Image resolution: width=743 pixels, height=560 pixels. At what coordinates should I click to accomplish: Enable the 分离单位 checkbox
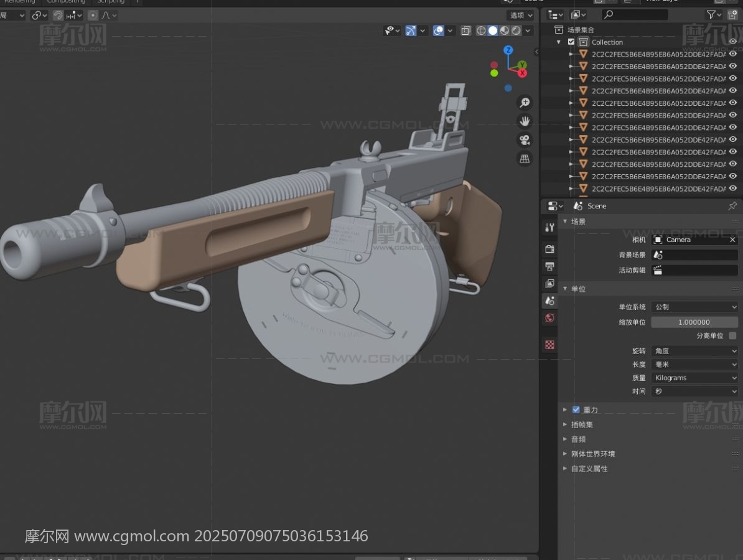(x=732, y=335)
